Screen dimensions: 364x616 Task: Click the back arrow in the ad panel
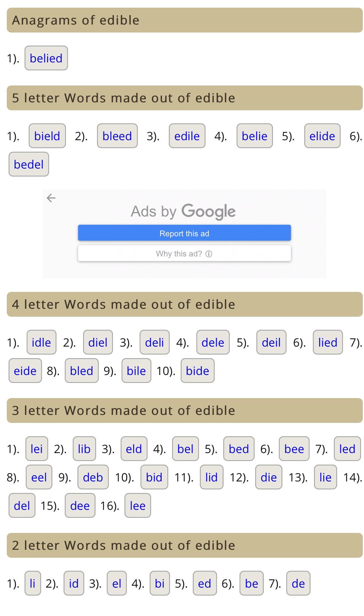[x=51, y=198]
